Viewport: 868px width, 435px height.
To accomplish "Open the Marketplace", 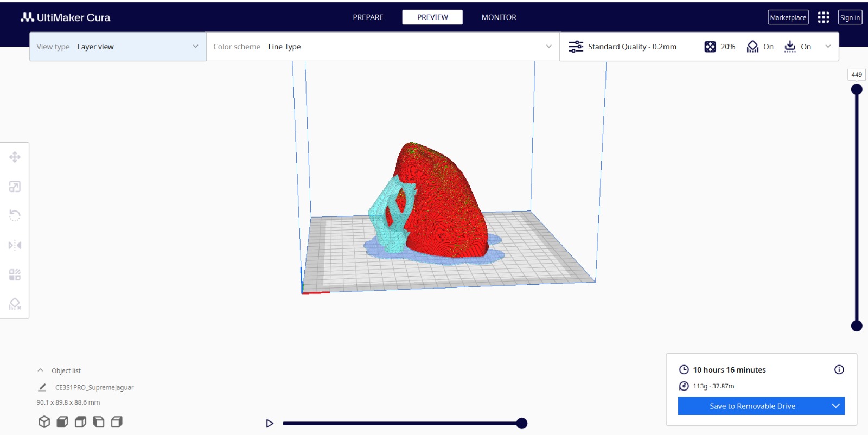I will [x=788, y=17].
